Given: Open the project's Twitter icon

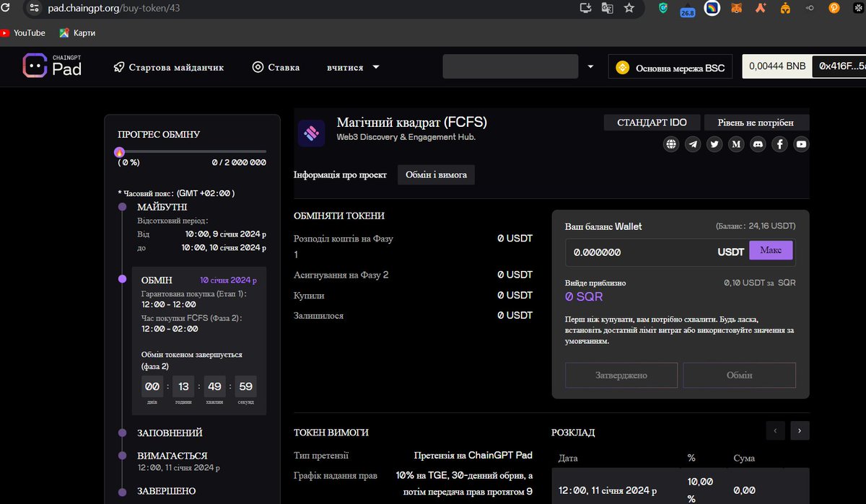Looking at the screenshot, I should coord(714,144).
